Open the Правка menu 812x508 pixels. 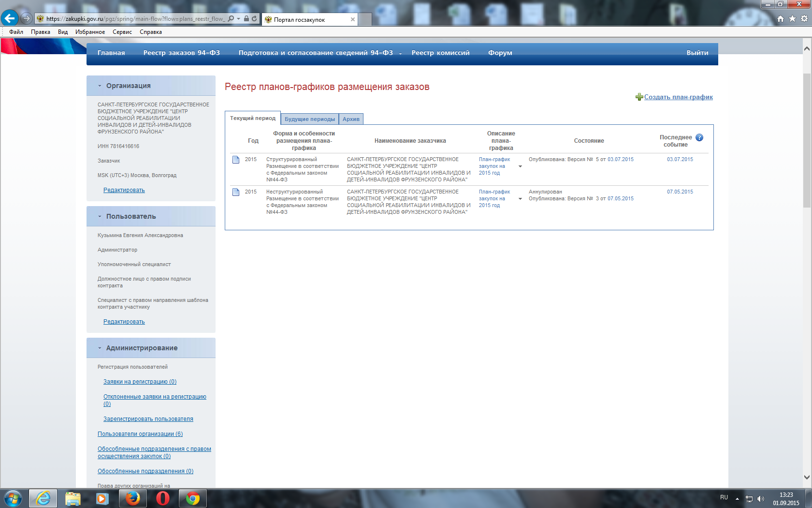41,32
